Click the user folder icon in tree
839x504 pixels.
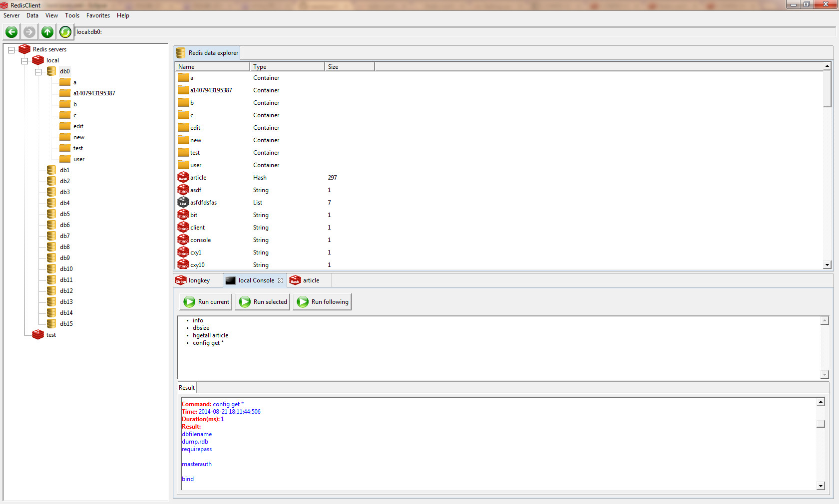pyautogui.click(x=65, y=159)
